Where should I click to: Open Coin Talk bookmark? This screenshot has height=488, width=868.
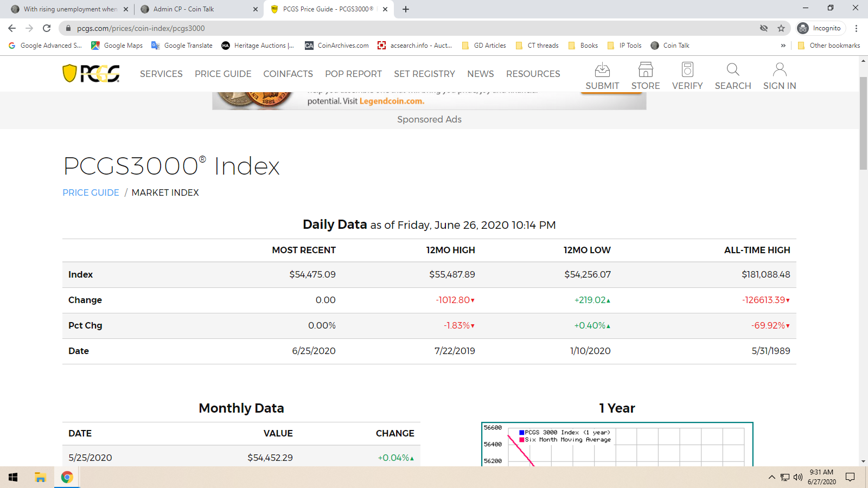(670, 46)
